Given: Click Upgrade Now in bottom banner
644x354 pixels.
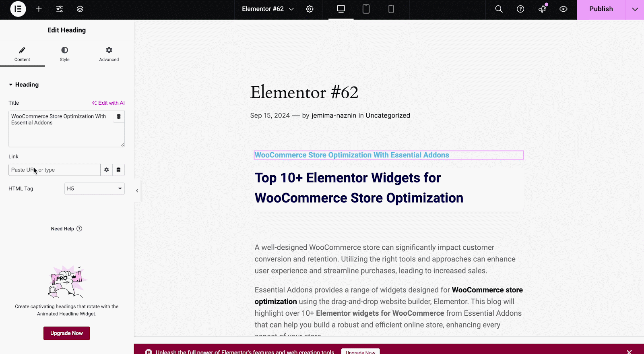Looking at the screenshot, I should [360, 352].
